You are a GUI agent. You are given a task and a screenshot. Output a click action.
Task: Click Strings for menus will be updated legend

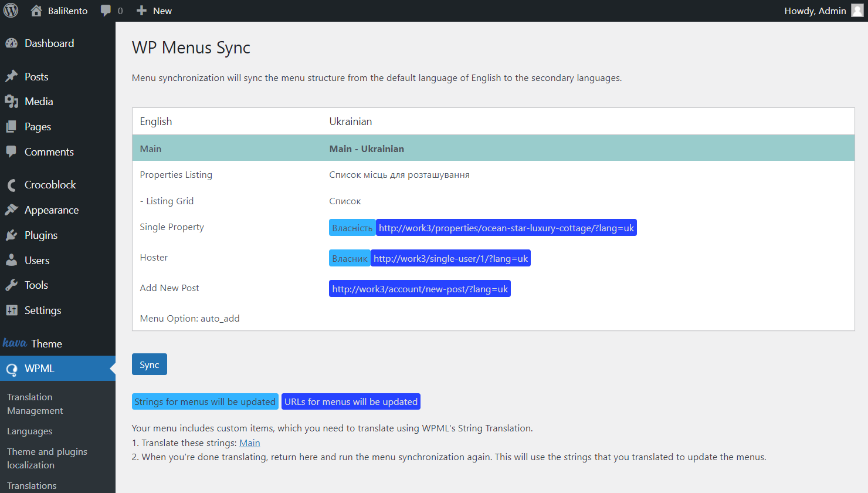tap(205, 401)
